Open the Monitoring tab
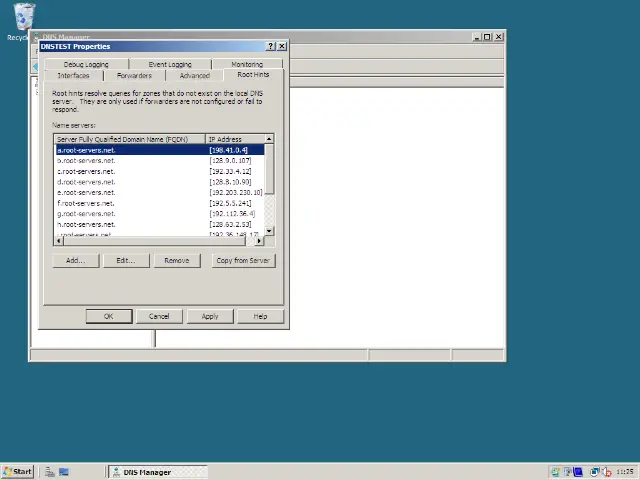 [247, 64]
